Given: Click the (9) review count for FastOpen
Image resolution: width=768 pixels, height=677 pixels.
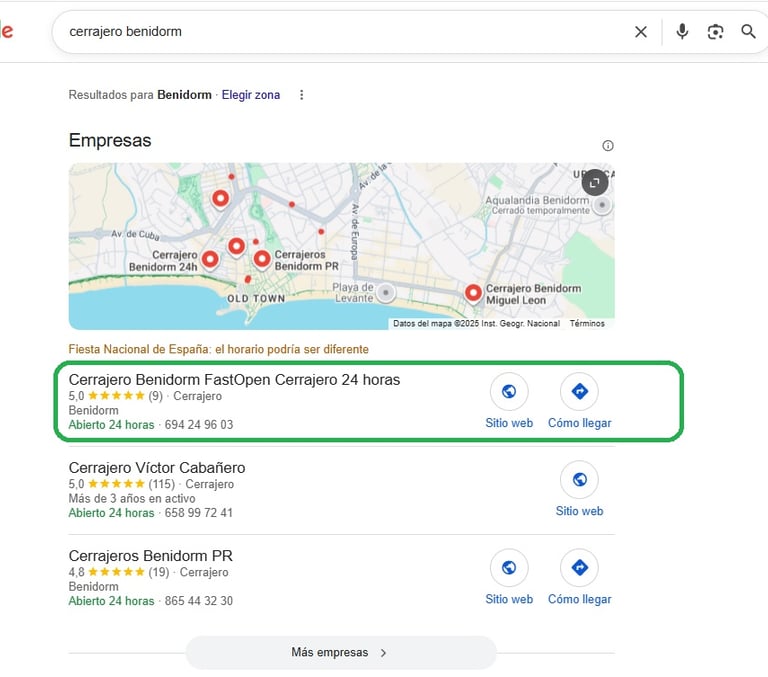Looking at the screenshot, I should tap(155, 396).
